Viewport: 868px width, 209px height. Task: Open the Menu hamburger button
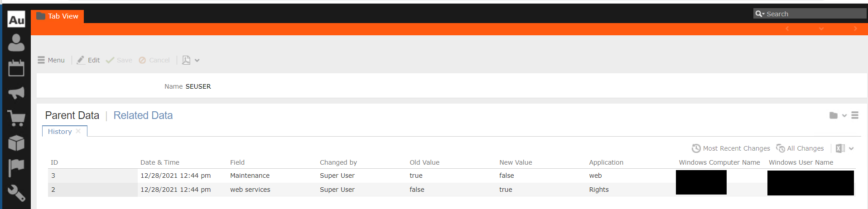[51, 60]
